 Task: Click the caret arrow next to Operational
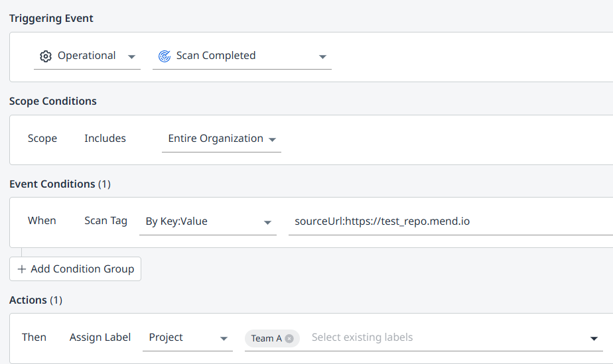point(131,56)
